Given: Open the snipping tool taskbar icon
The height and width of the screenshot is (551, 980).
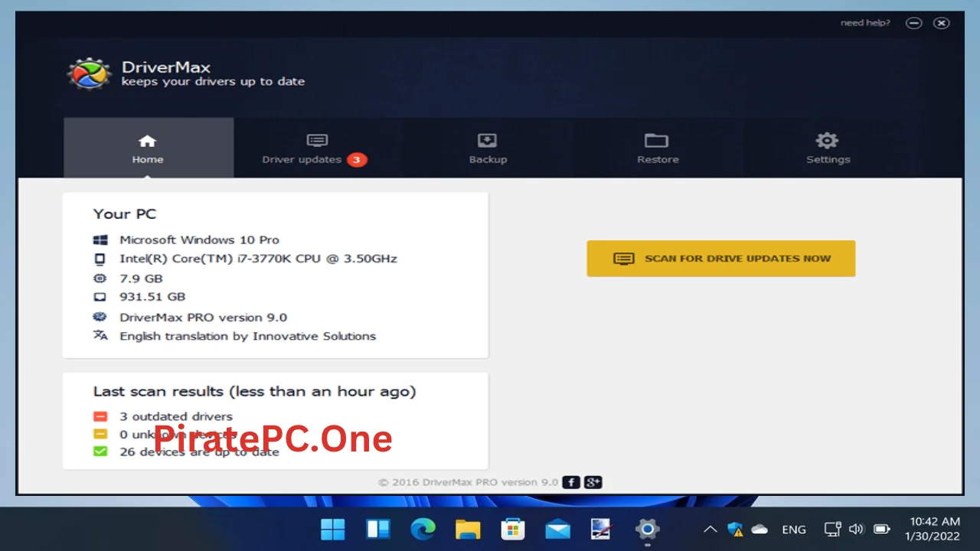Looking at the screenshot, I should coord(602,529).
